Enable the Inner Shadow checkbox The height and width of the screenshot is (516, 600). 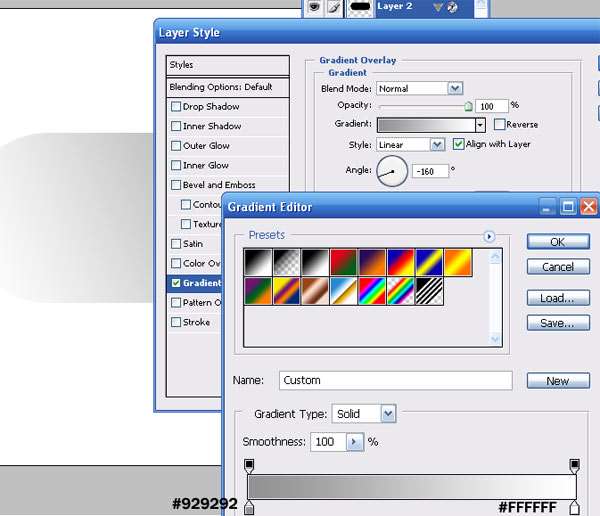point(176,126)
